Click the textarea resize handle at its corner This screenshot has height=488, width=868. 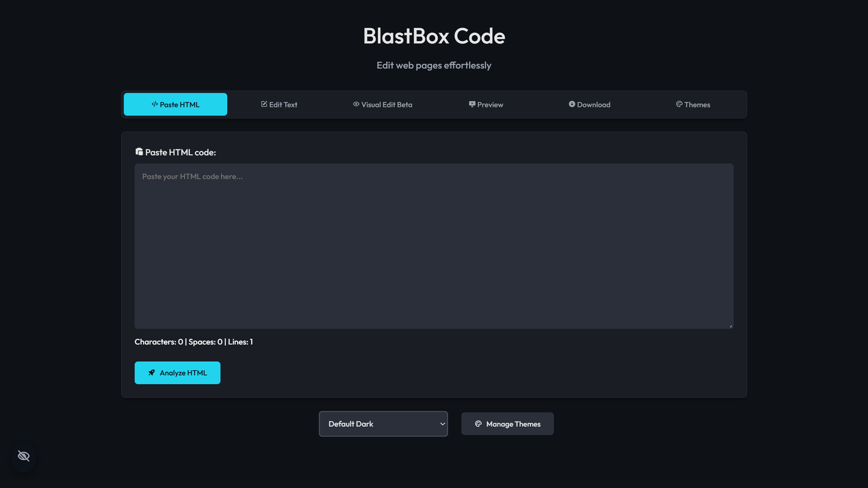pos(731,325)
